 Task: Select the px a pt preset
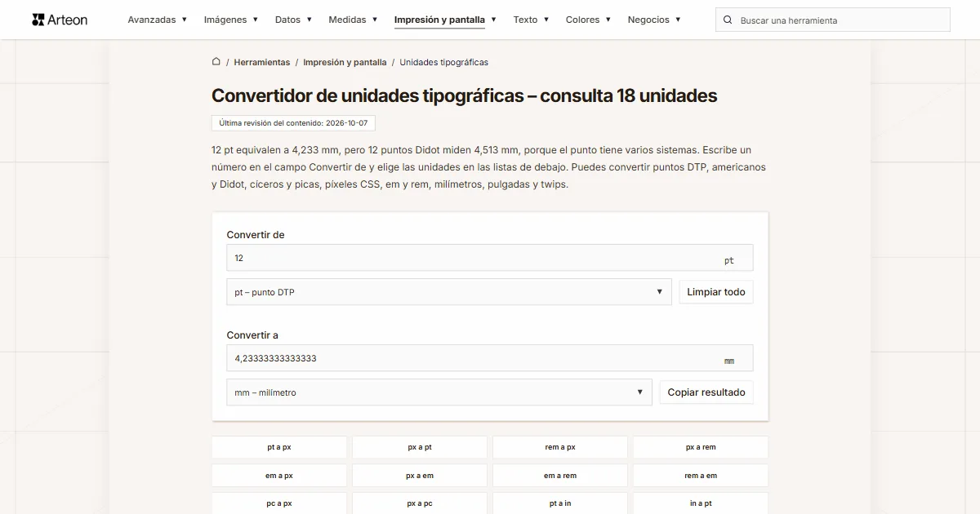pos(420,447)
